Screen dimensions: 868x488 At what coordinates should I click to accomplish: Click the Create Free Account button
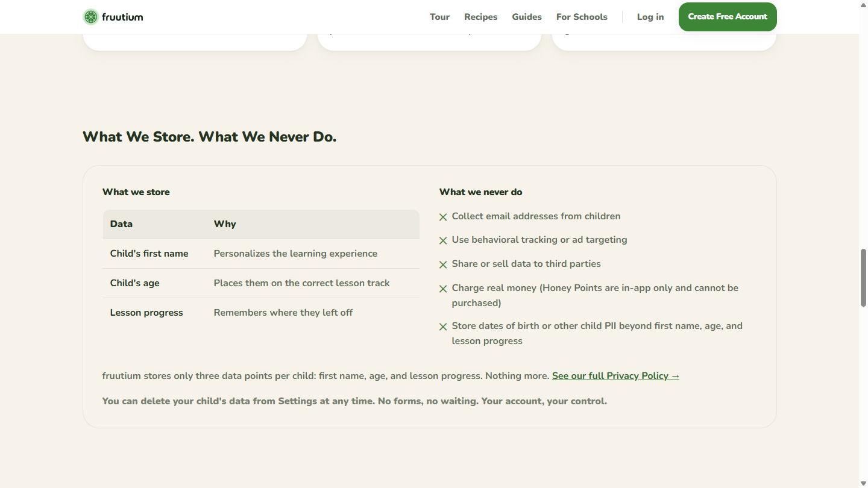click(728, 17)
